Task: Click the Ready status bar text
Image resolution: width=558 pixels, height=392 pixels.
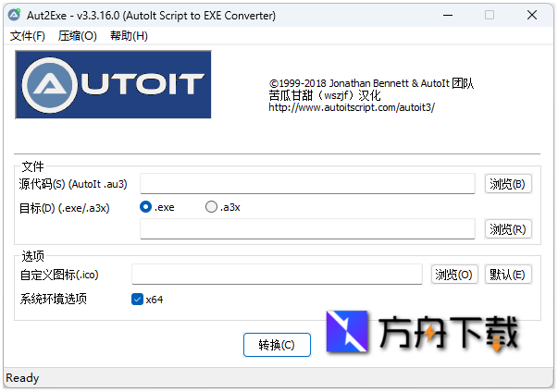Action: 22,378
